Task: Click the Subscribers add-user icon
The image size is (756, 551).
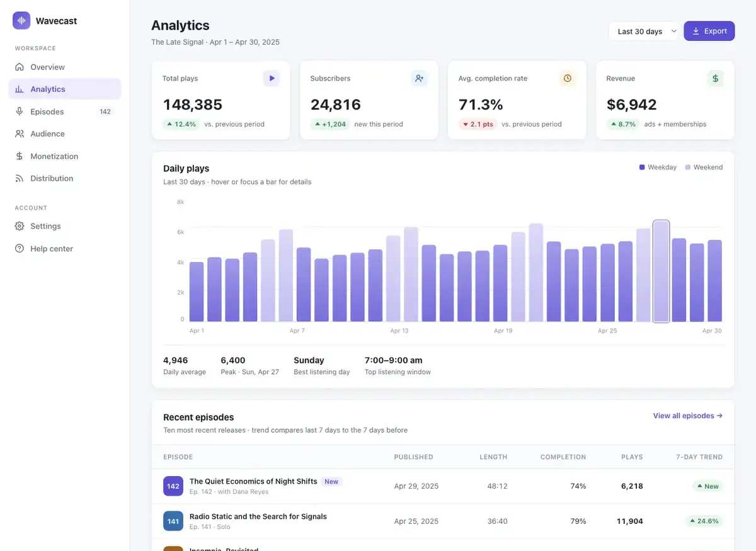Action: point(420,79)
